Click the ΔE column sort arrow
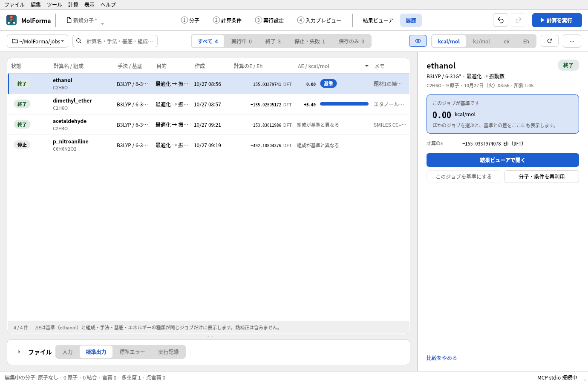The height and width of the screenshot is (383, 588). click(x=367, y=66)
